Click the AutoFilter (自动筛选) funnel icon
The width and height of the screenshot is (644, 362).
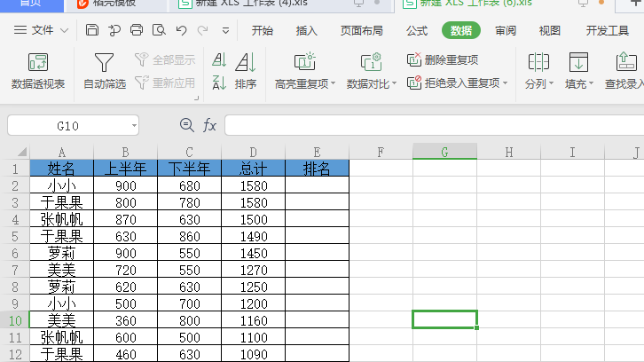(105, 63)
